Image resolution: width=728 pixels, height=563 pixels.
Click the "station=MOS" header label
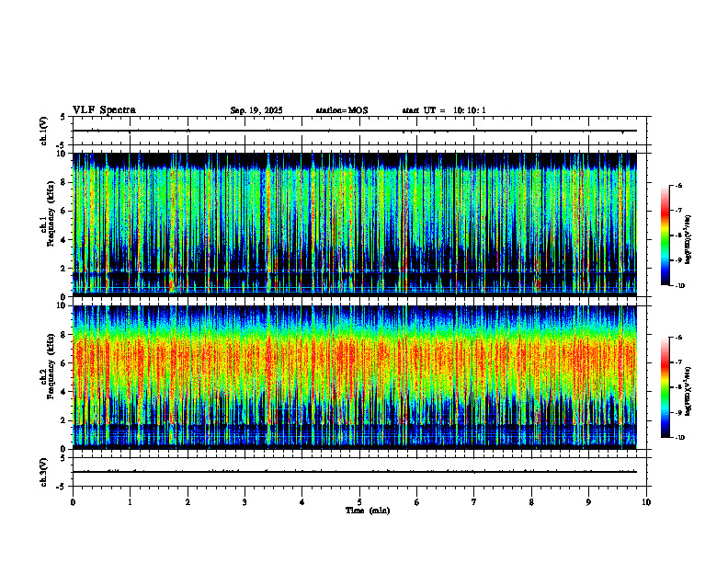point(342,110)
